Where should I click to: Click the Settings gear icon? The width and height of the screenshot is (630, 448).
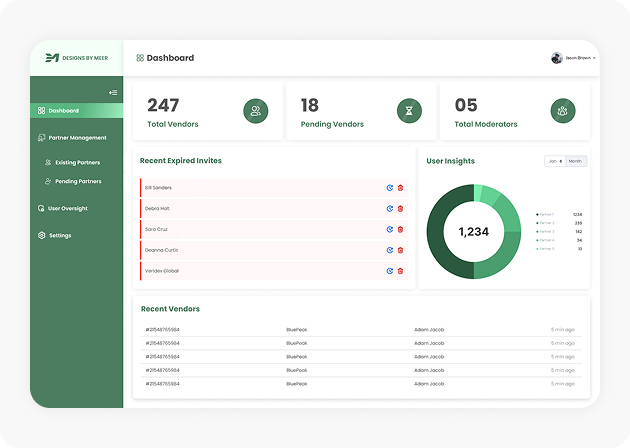coord(41,235)
